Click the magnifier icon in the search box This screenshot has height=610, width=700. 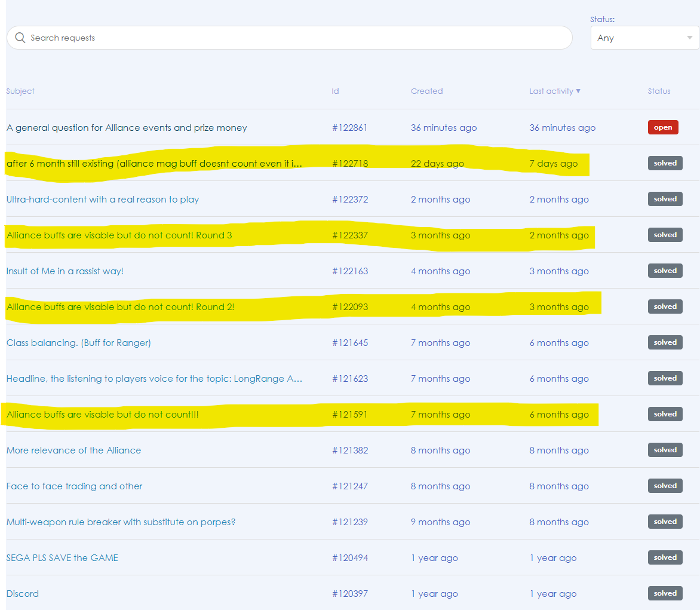[x=20, y=38]
